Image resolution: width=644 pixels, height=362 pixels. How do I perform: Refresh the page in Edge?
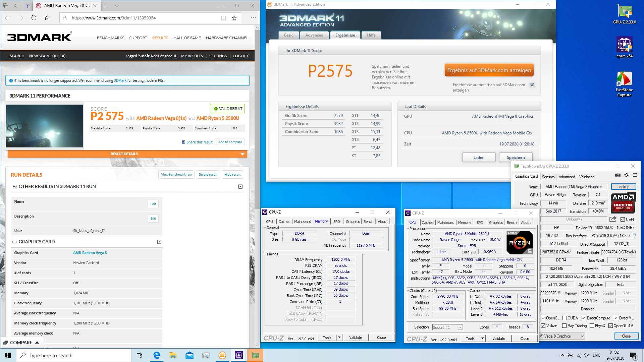click(x=34, y=18)
